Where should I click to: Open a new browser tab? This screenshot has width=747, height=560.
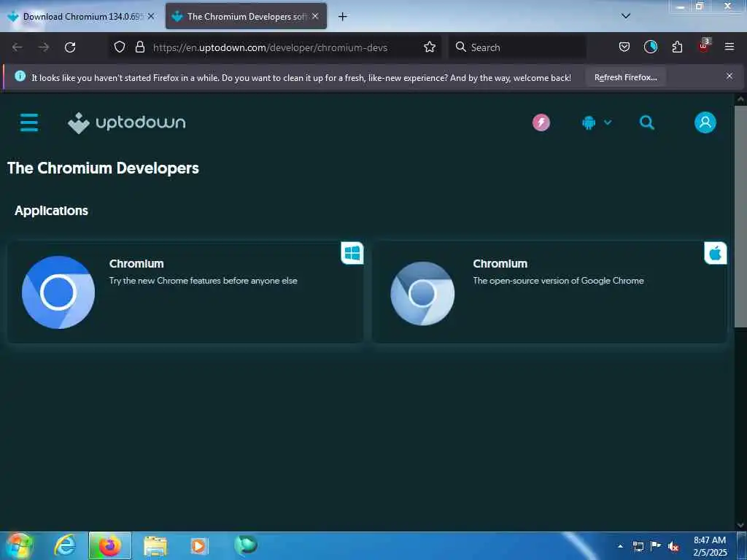point(343,17)
